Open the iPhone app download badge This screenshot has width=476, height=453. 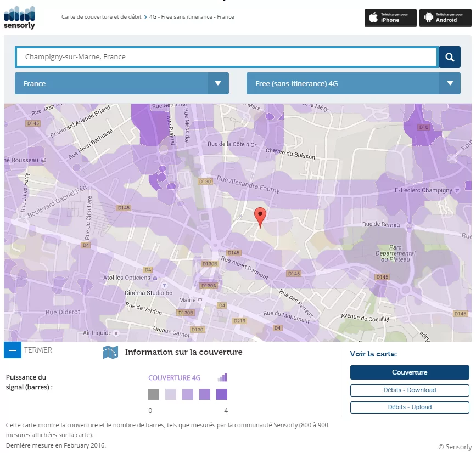coord(390,18)
